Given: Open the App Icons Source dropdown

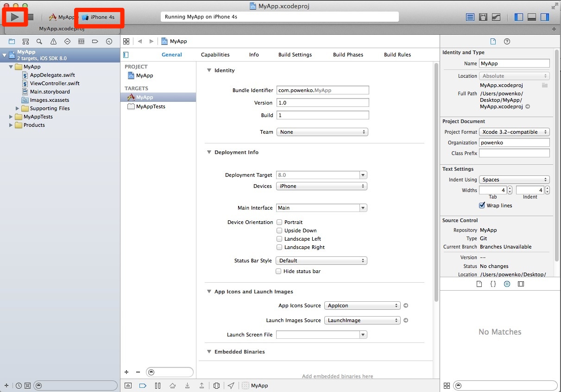Looking at the screenshot, I should [362, 305].
